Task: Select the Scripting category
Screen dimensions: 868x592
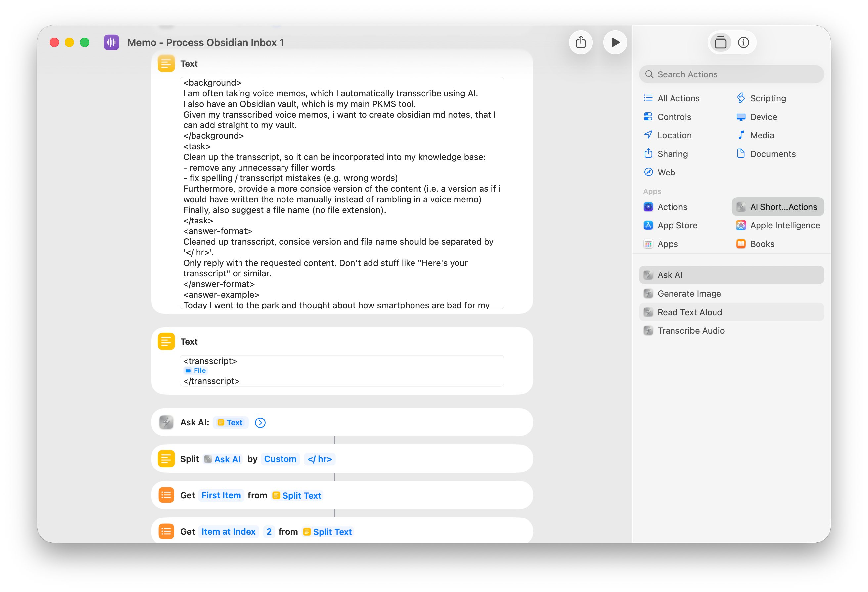Action: 767,98
